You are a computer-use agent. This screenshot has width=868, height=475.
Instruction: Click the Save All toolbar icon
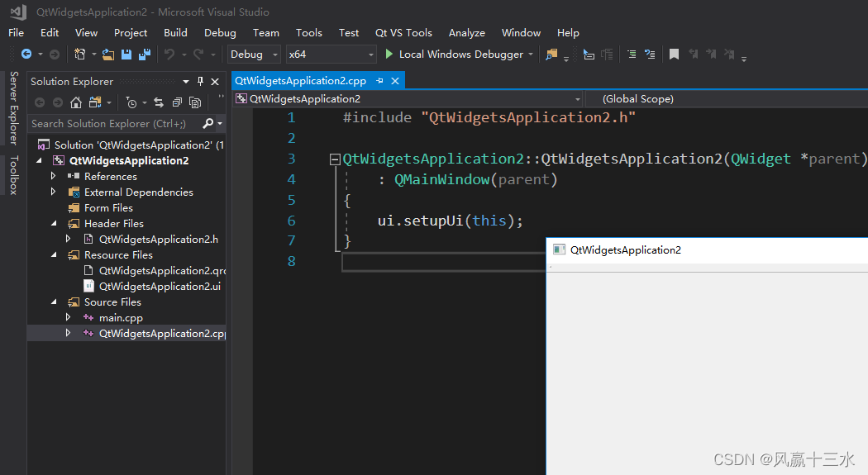click(145, 55)
